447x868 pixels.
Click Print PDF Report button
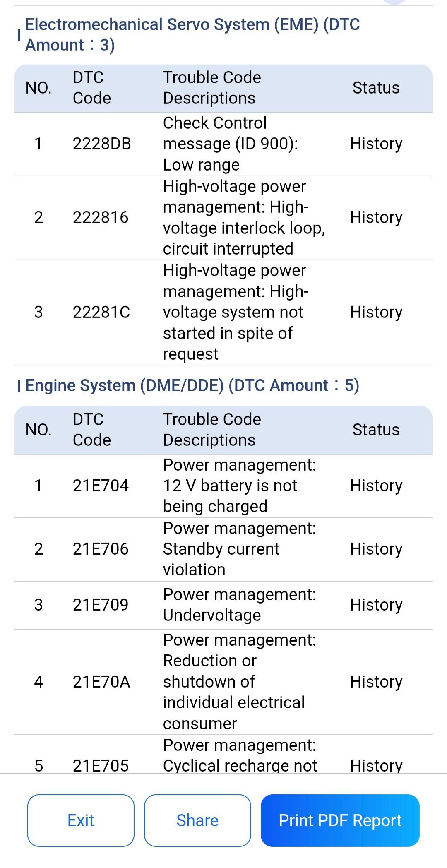coord(340,820)
